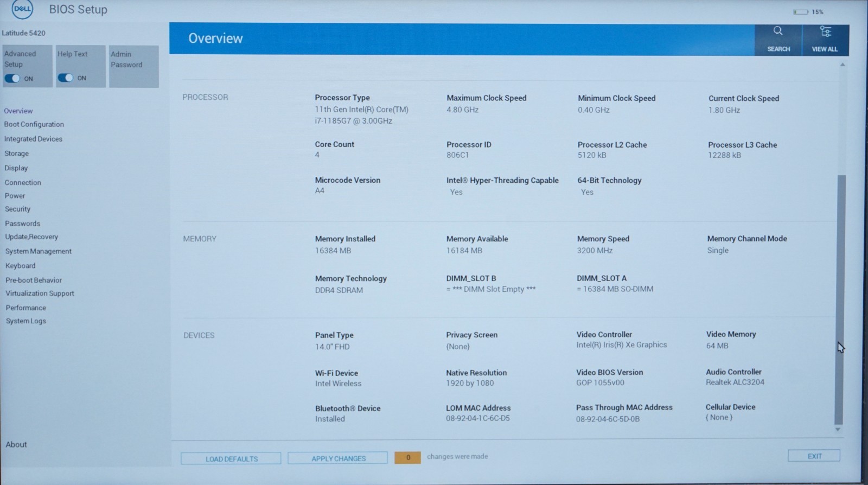868x485 pixels.
Task: Go to Performance settings
Action: 26,308
